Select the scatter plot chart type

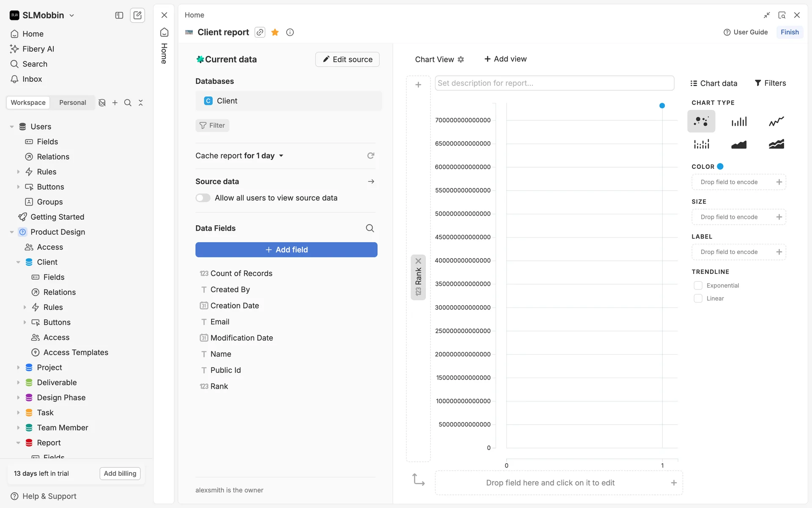coord(701,121)
